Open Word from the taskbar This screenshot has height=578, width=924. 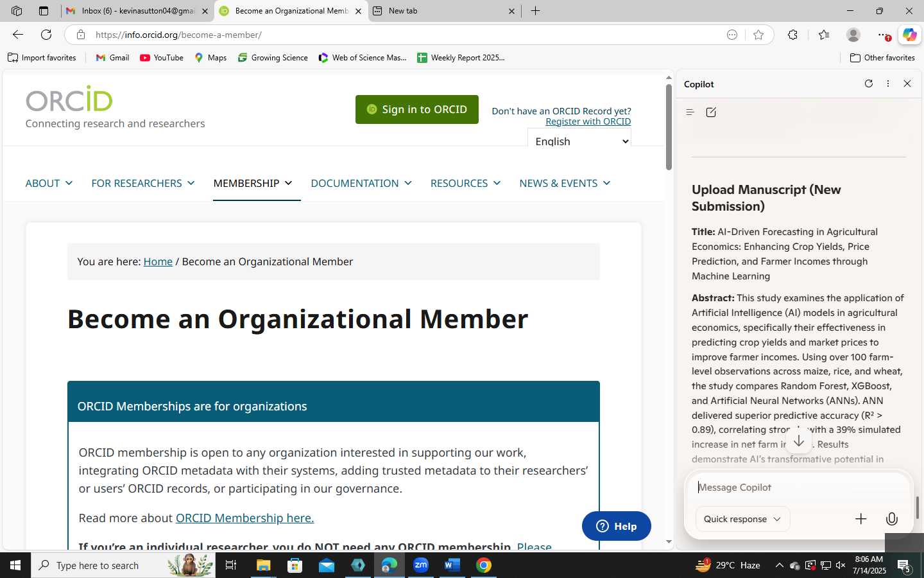pyautogui.click(x=452, y=565)
